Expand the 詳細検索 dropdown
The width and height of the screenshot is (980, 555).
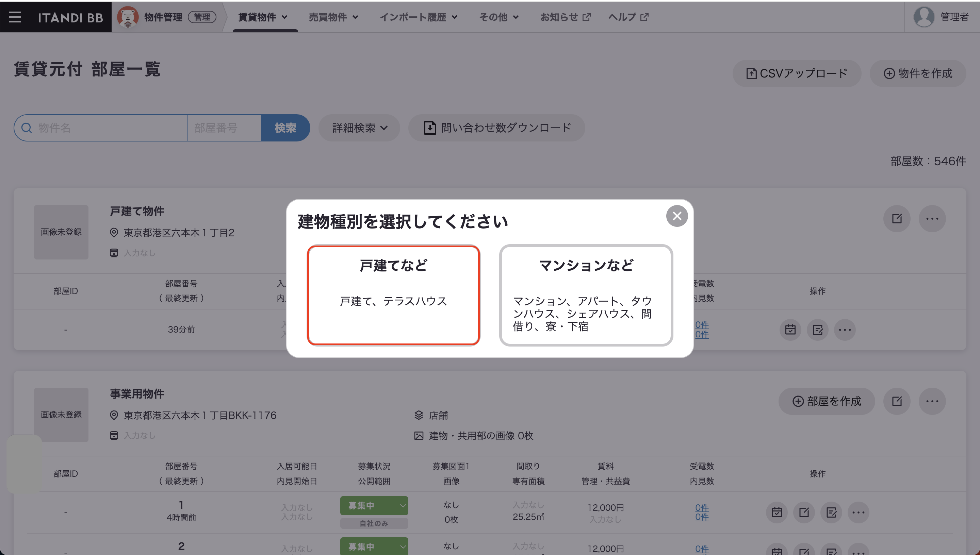(359, 128)
